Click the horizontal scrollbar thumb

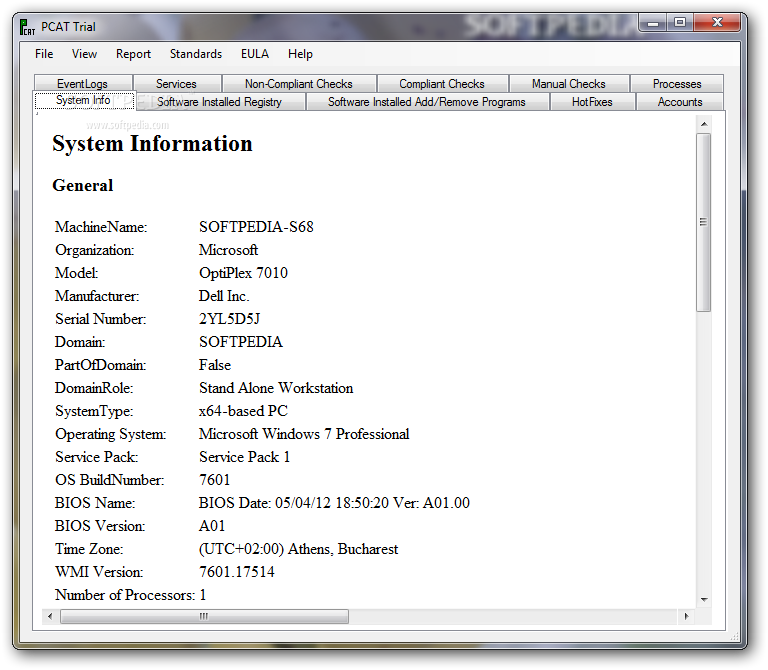click(x=204, y=616)
